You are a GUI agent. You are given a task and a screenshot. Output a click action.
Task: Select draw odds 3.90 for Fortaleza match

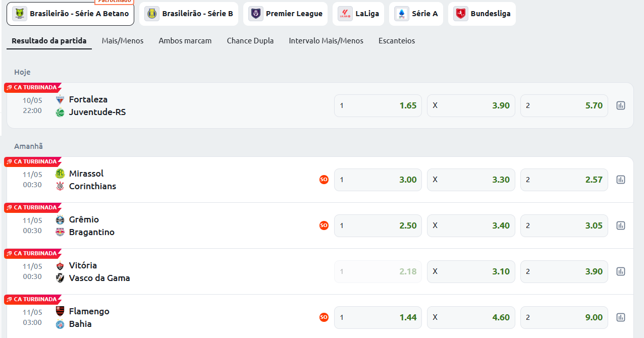[471, 105]
